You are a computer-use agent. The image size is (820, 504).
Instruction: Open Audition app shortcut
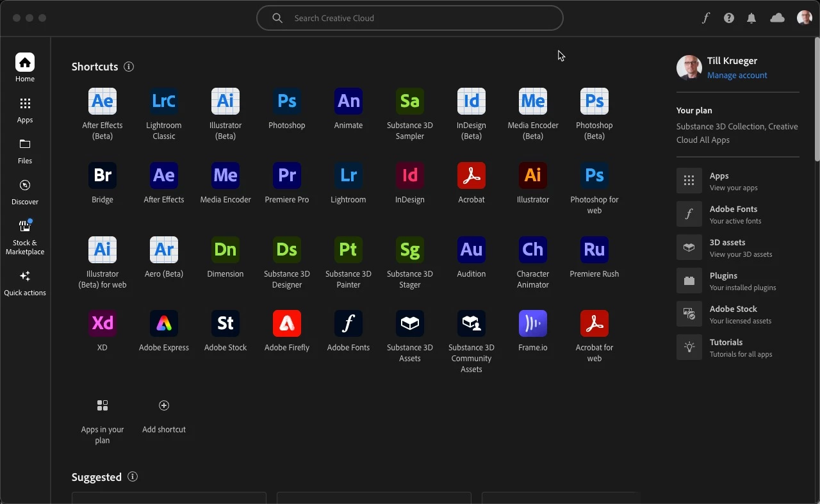point(471,250)
